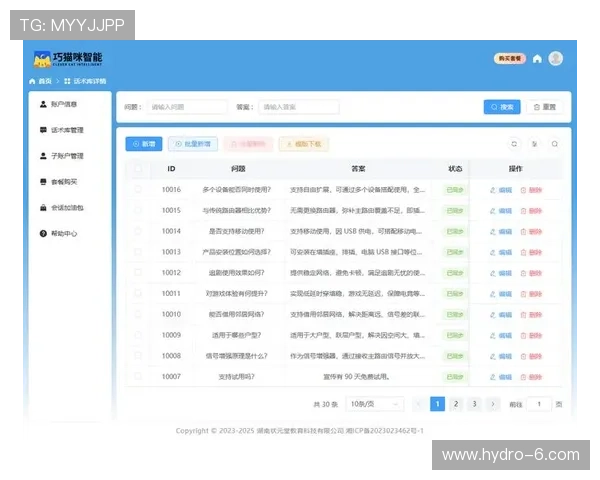Click the 批量新增 batch add button
Screen dimensions: 600x480
coord(193,144)
